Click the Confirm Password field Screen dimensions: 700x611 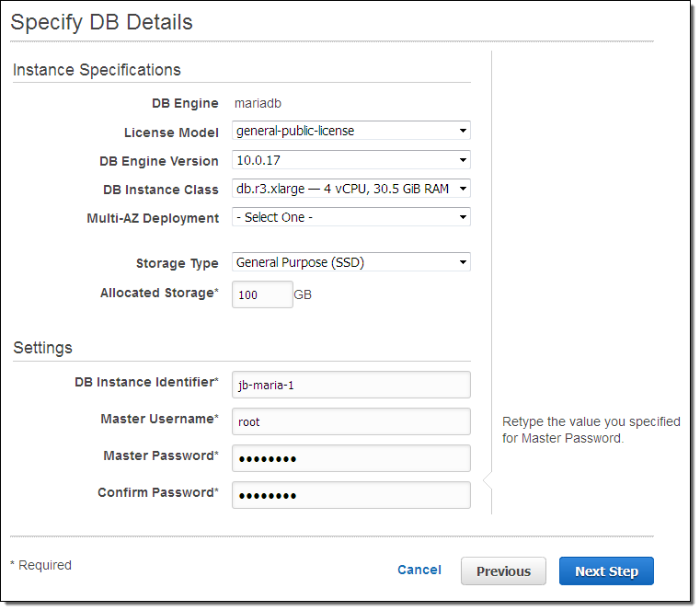click(350, 495)
